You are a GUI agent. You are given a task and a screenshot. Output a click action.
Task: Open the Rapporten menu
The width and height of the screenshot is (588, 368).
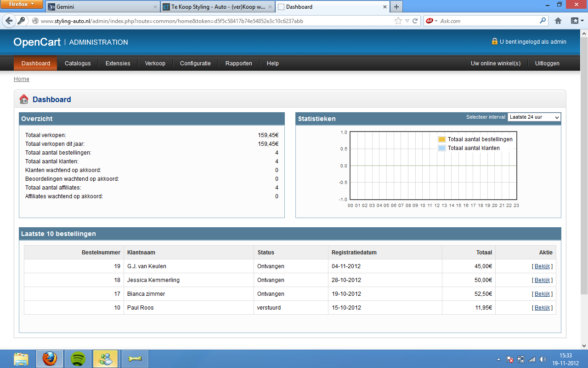(x=238, y=63)
